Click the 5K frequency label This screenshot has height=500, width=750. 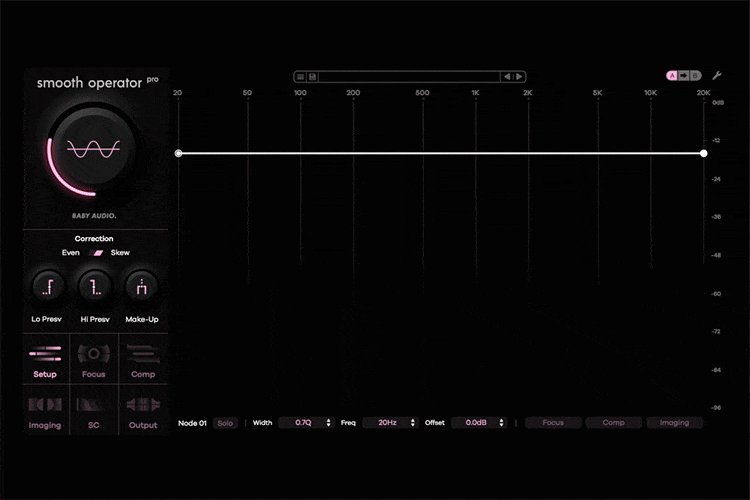pyautogui.click(x=597, y=92)
